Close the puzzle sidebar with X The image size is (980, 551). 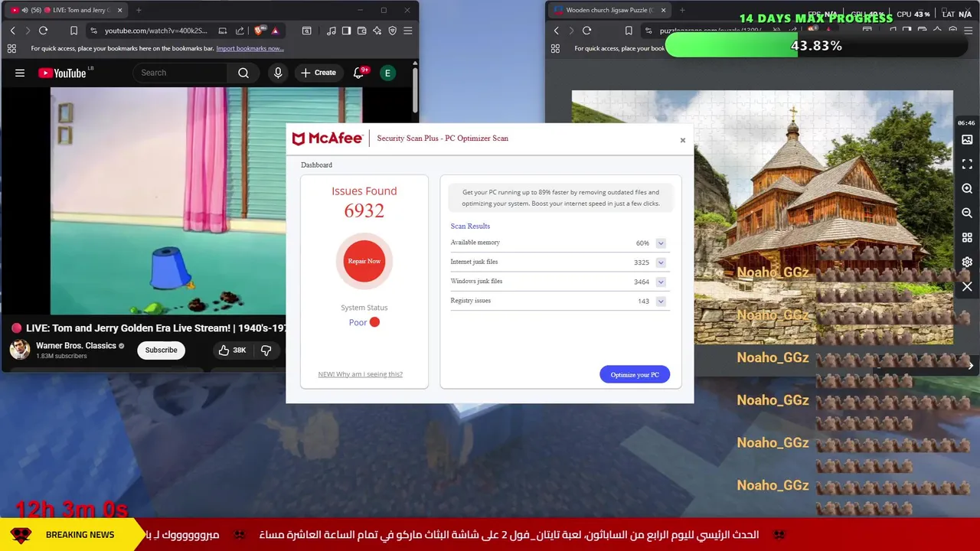[x=967, y=287]
